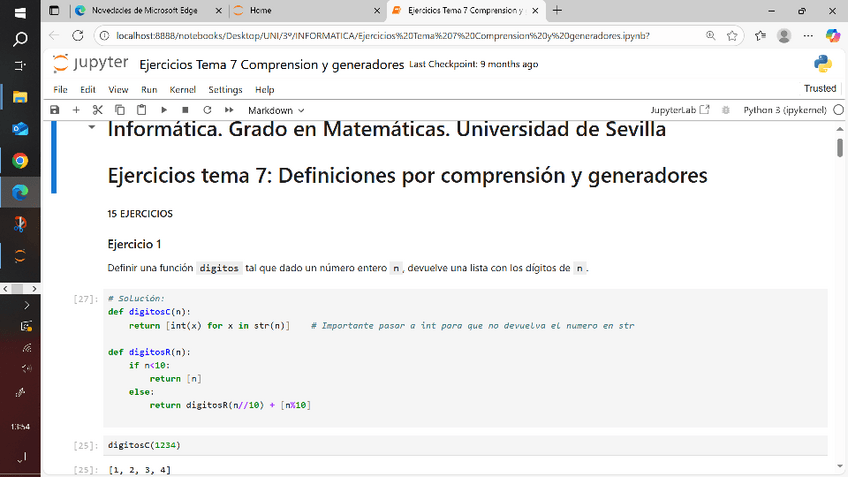Interrupt the kernel with the stop icon
848x477 pixels.
pos(185,110)
